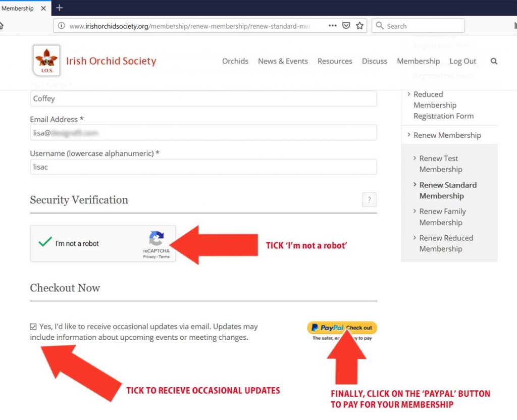Open the Security Verification help question mark
Viewport: 517px width, 420px height.
[x=369, y=200]
